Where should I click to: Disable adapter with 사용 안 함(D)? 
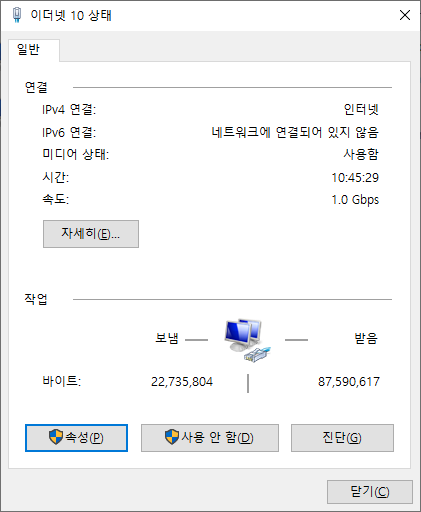pos(210,438)
